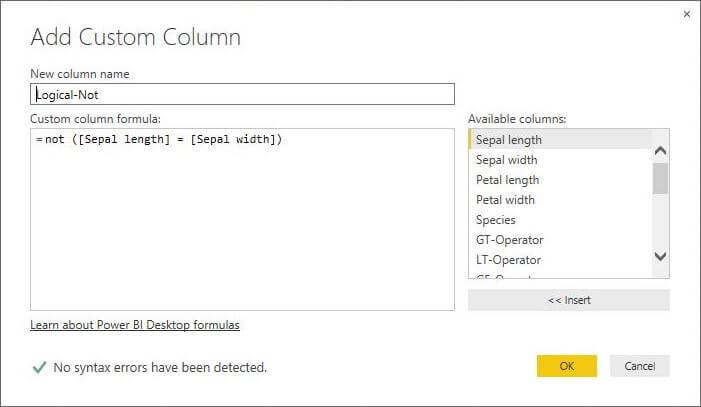Select Petal width in Available columns
This screenshot has height=407, width=701.
pos(560,199)
